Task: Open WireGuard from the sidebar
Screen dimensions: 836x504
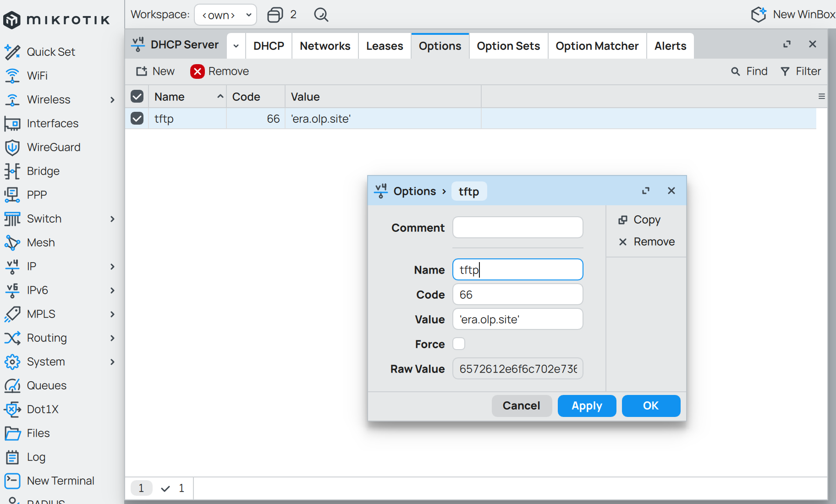Action: coord(12,148)
